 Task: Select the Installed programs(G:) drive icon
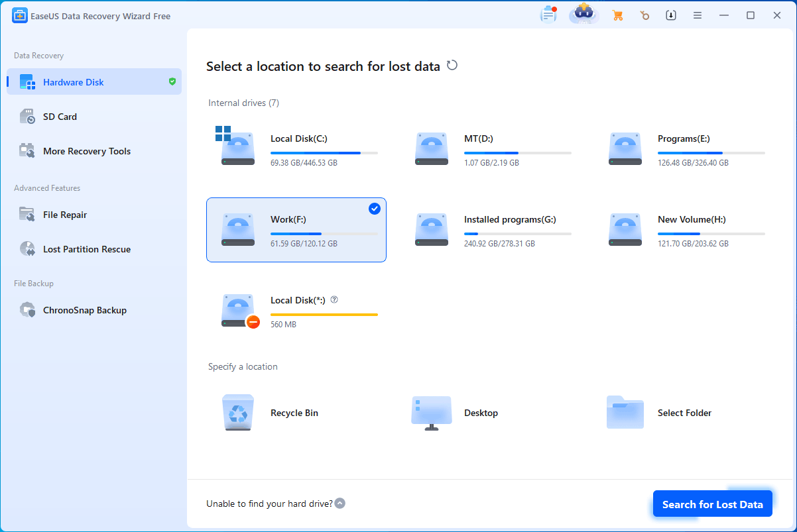tap(432, 229)
